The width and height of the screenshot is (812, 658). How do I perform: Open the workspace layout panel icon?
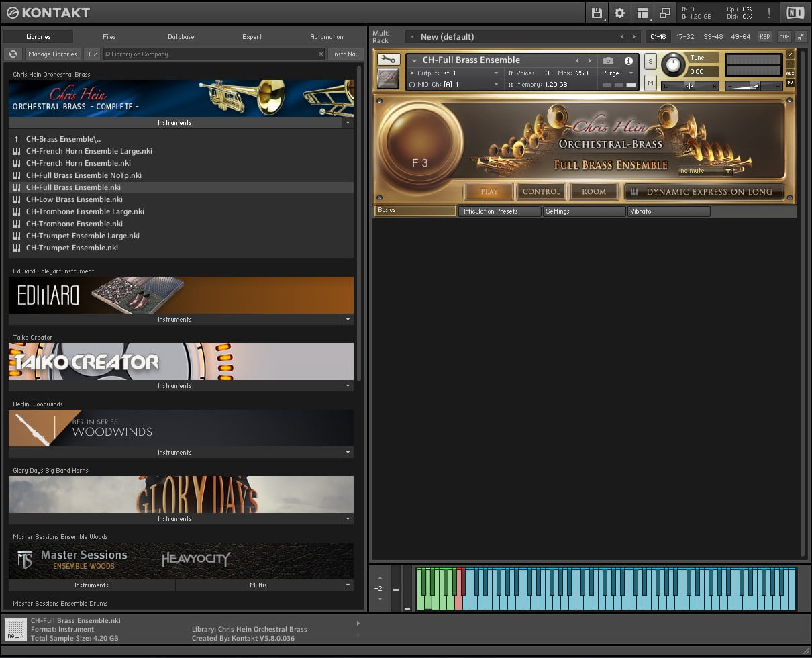click(x=643, y=13)
